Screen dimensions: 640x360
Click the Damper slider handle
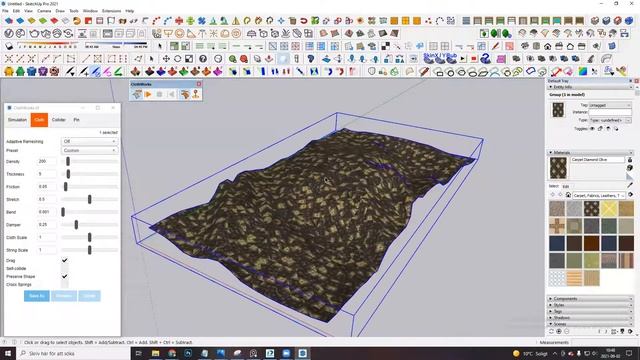[76, 224]
